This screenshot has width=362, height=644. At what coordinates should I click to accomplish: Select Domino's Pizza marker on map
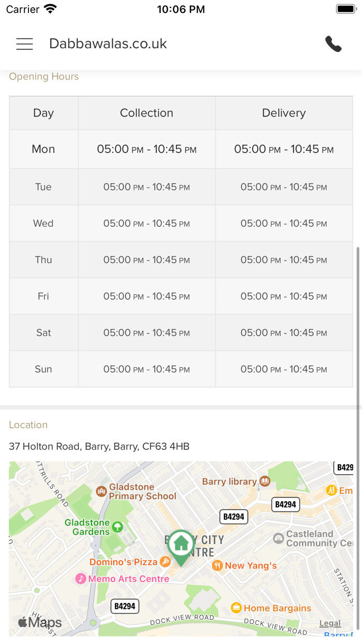pyautogui.click(x=165, y=562)
